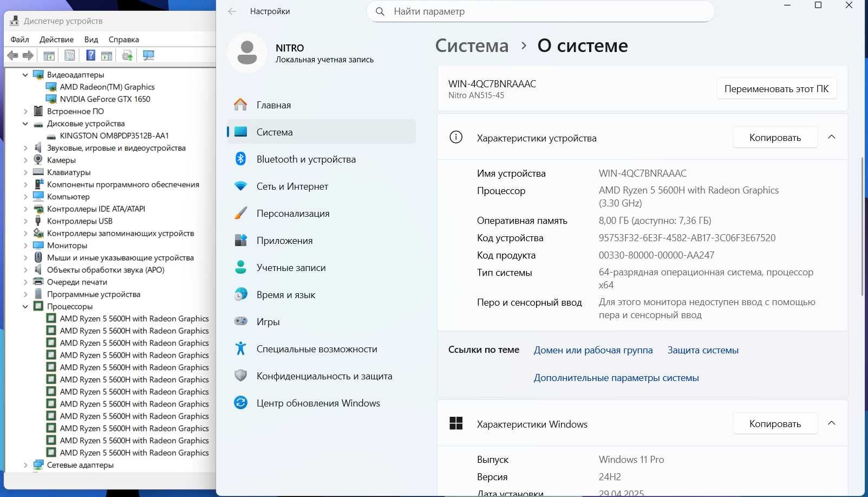Click Update driver icon in Device Manager toolbar
Viewport: 868px width, 497px height.
pyautogui.click(x=128, y=55)
